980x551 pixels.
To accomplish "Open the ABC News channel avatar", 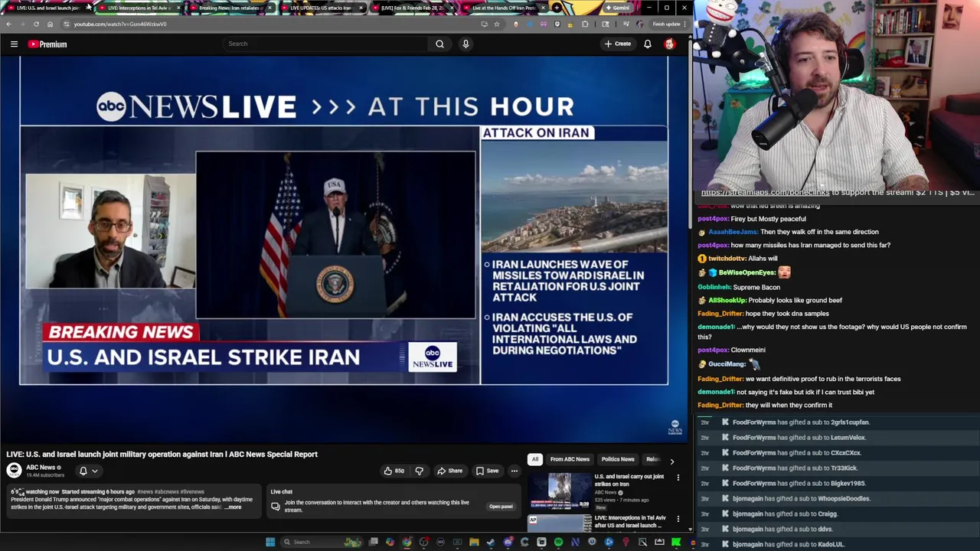I will [x=14, y=471].
